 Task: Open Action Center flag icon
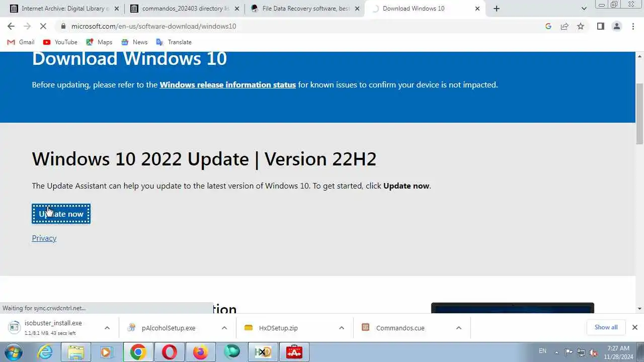pyautogui.click(x=569, y=352)
